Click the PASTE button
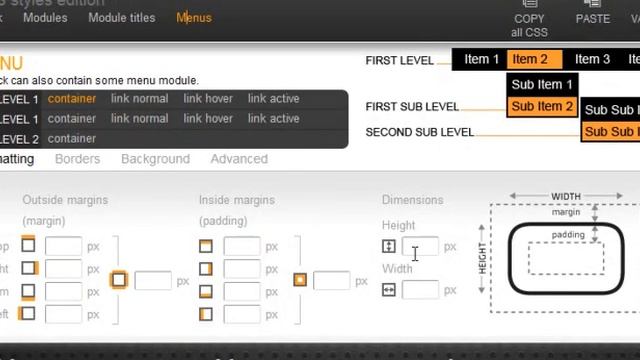This screenshot has width=640, height=360. point(593,13)
